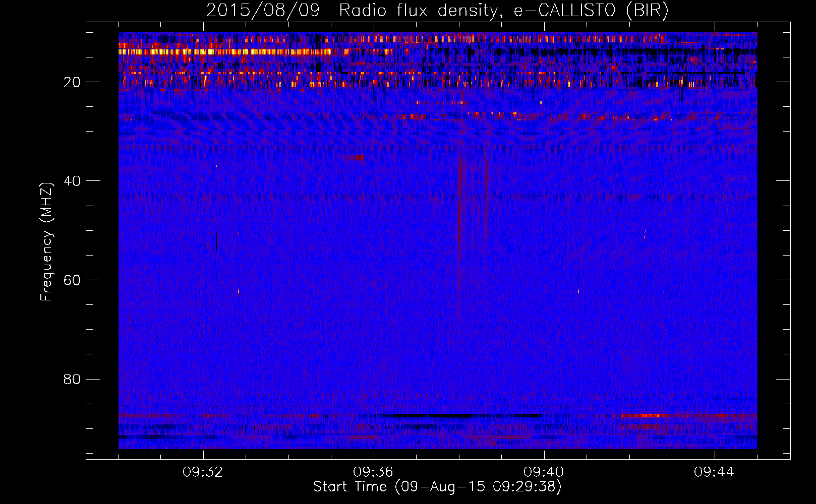Click the '09:44' time tick label

714,472
